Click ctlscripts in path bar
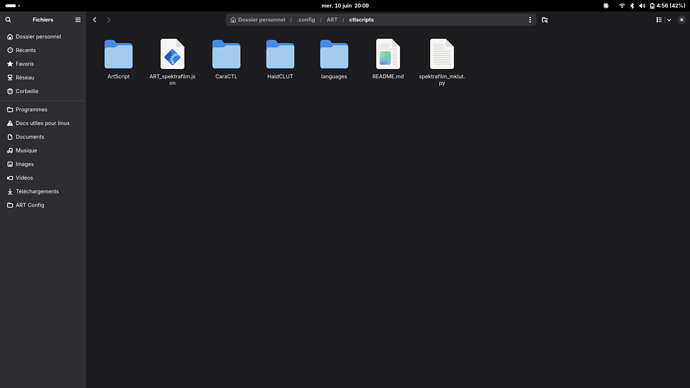 point(361,20)
